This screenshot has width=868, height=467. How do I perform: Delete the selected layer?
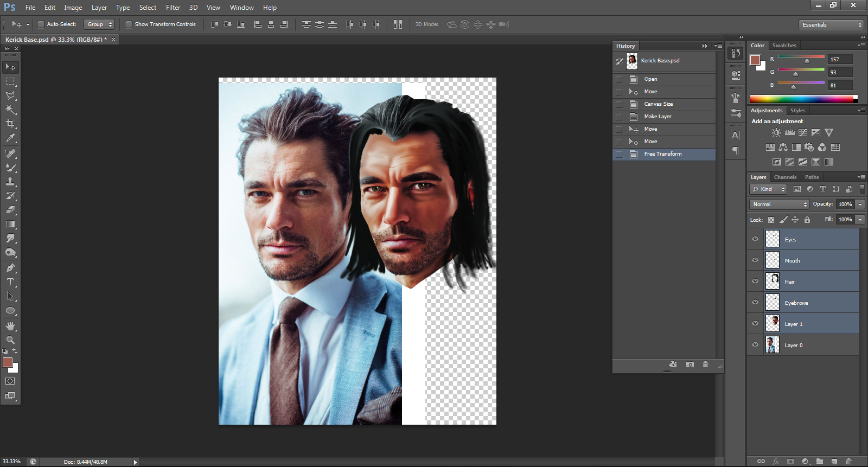tap(849, 462)
